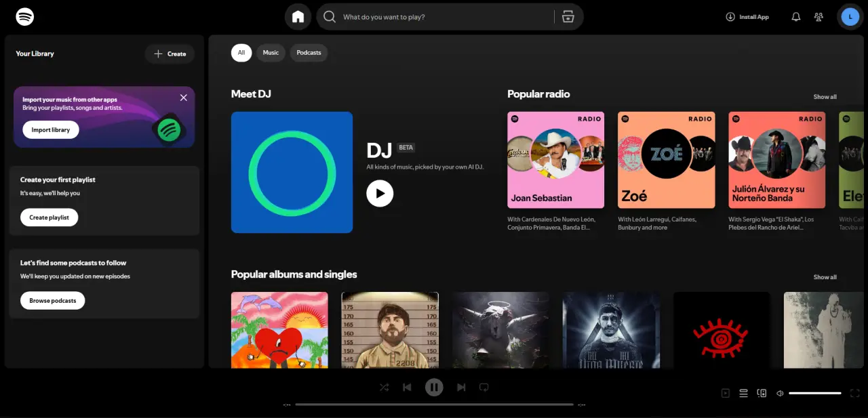868x418 pixels.
Task: Open the Joan Sebastian radio card
Action: click(x=555, y=172)
